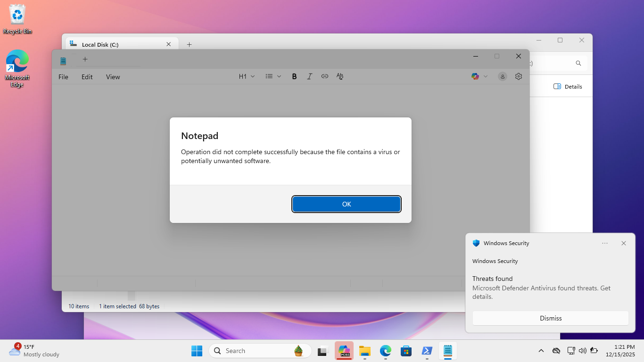Click the account profile icon in Notepad
The width and height of the screenshot is (644, 362).
(503, 76)
